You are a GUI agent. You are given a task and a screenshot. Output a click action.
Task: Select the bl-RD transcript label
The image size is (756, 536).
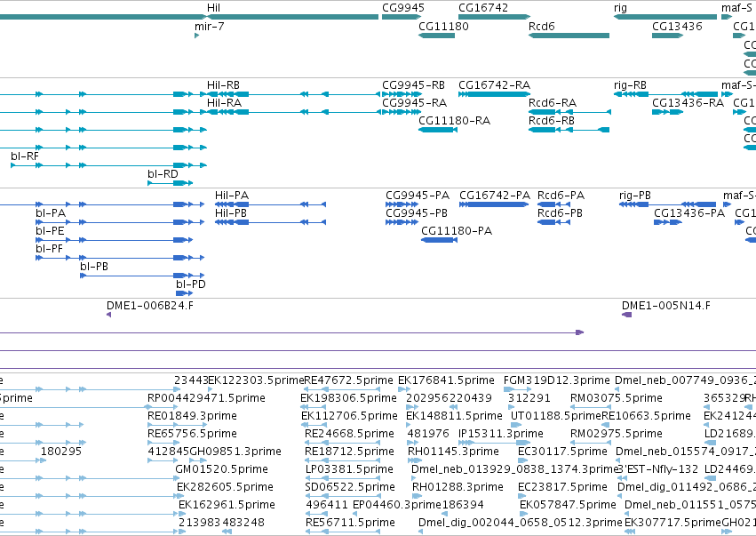point(163,174)
